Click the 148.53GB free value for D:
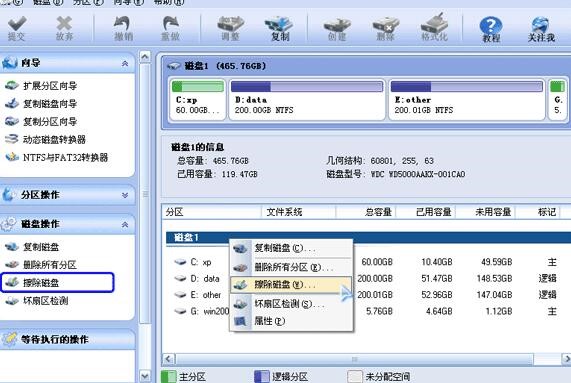 495,279
